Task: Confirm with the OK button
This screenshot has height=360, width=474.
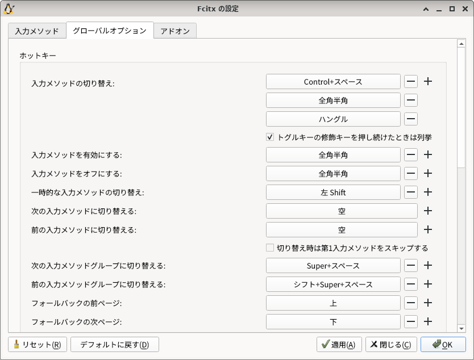Action: tap(443, 344)
